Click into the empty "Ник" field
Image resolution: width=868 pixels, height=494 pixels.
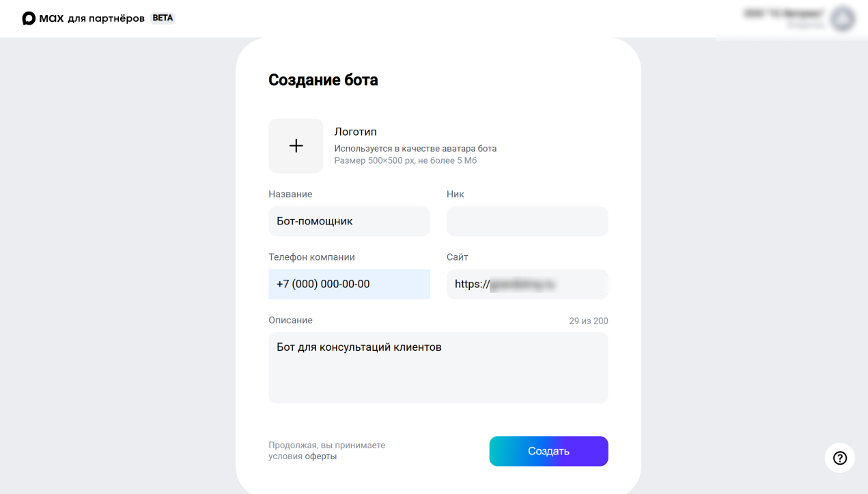pos(527,221)
